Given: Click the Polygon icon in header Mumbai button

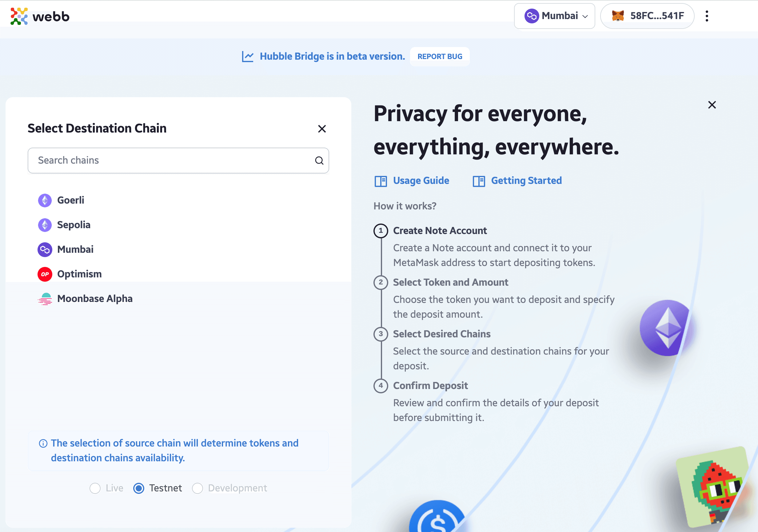Looking at the screenshot, I should [x=532, y=16].
